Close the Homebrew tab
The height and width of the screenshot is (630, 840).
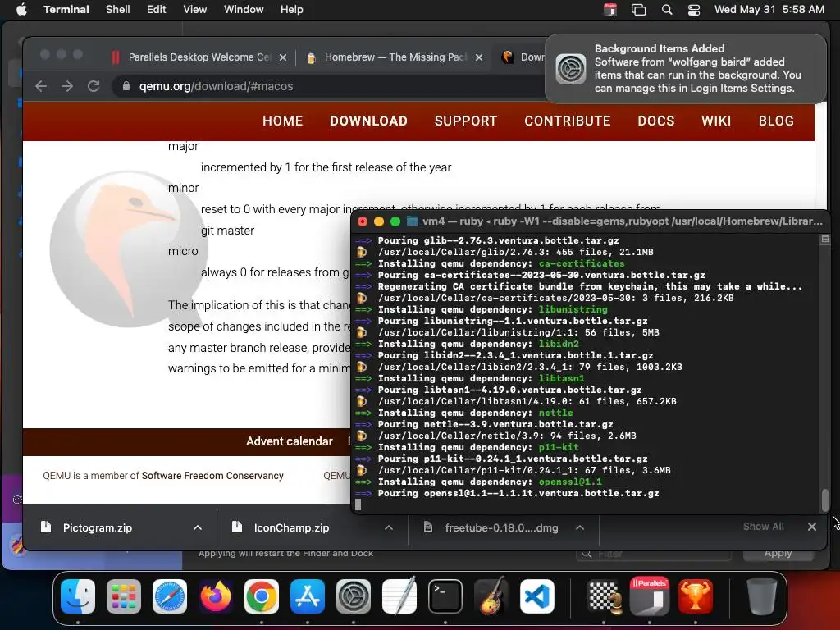coord(479,57)
